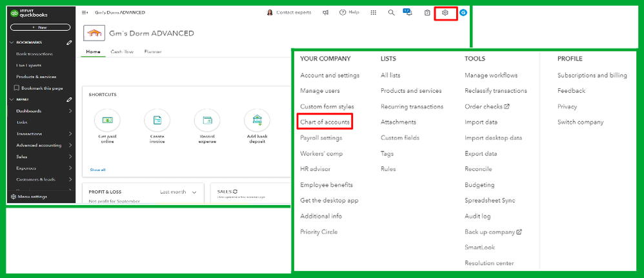Image resolution: width=644 pixels, height=278 pixels.
Task: Open Subscriptions and billing
Action: pyautogui.click(x=592, y=75)
